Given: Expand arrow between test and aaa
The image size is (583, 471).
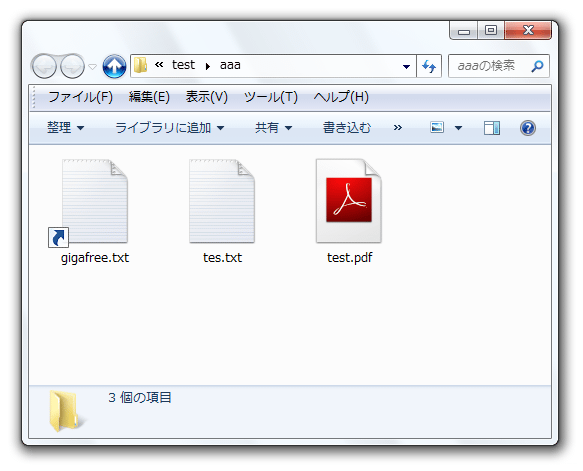Looking at the screenshot, I should click(x=207, y=66).
